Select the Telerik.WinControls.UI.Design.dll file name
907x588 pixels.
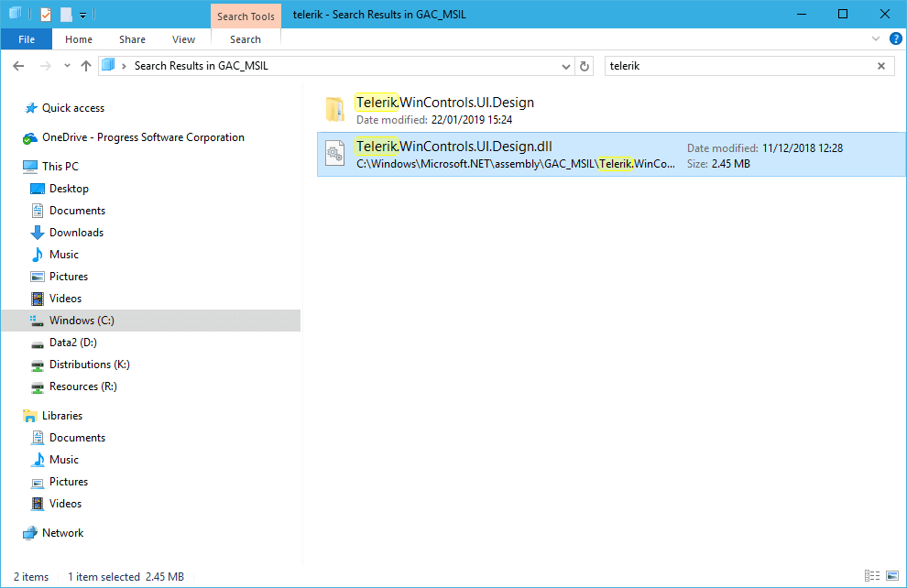[x=454, y=147]
